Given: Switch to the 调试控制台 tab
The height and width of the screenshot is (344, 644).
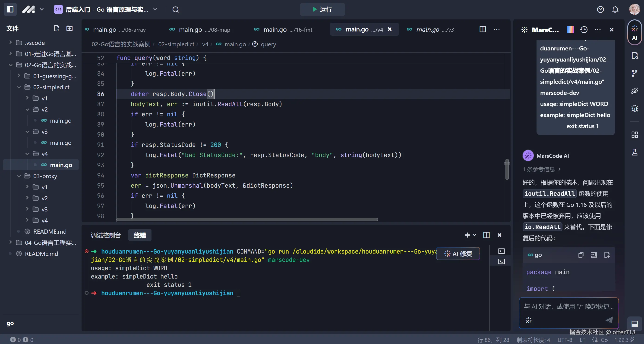Looking at the screenshot, I should [106, 235].
